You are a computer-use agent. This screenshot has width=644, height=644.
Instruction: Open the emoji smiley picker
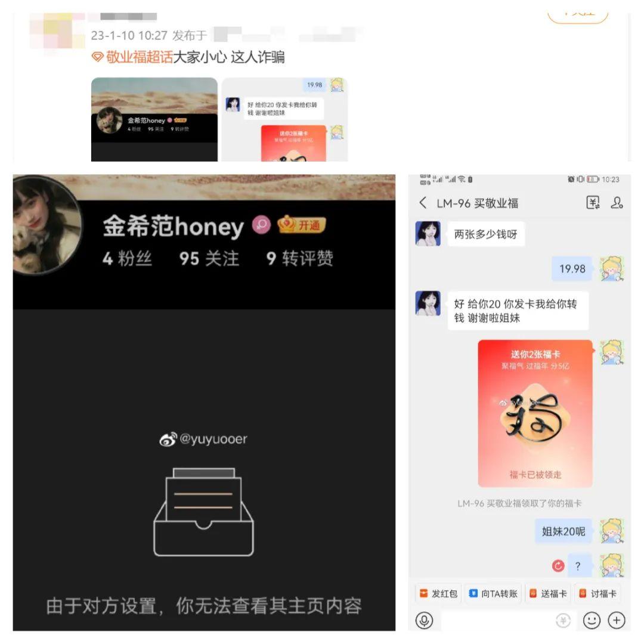click(x=592, y=620)
